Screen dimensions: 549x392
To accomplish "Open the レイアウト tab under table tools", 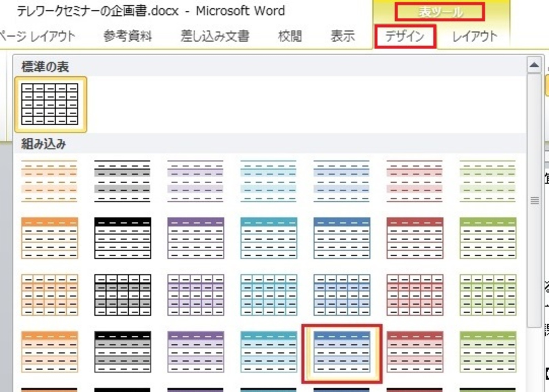I will click(x=475, y=36).
